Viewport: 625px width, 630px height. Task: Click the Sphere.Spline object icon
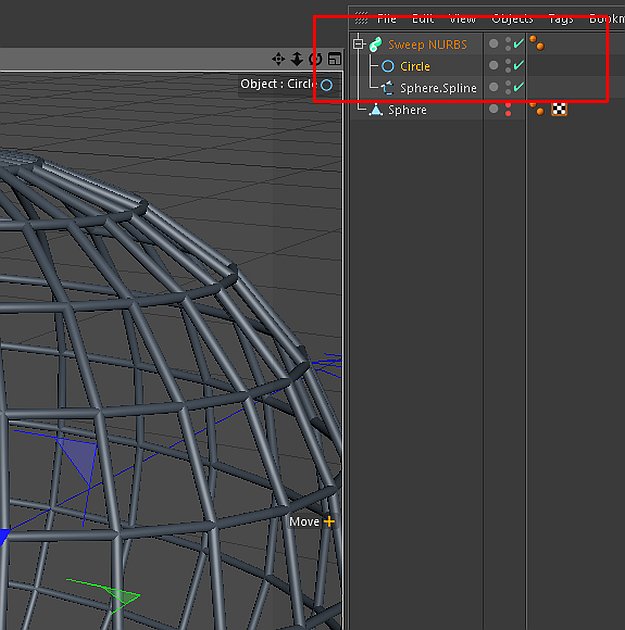coord(388,88)
